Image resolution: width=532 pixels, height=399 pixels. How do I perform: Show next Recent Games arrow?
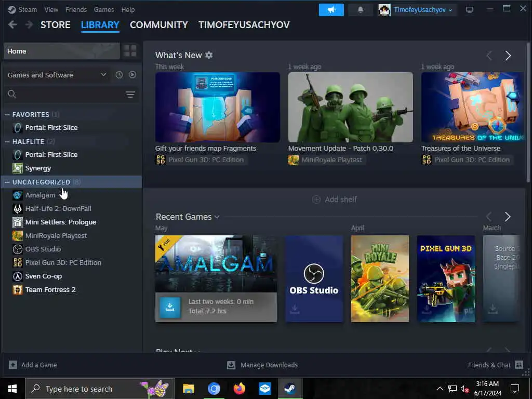point(508,217)
